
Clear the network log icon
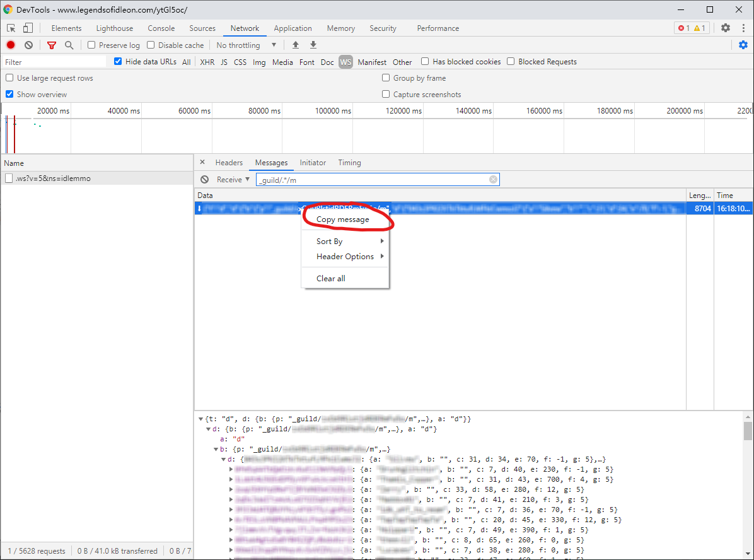(29, 45)
